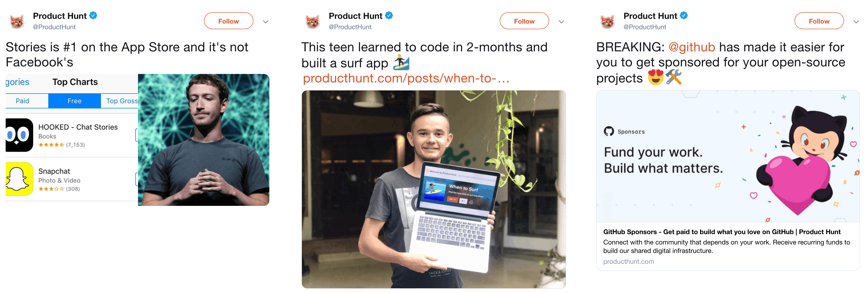Expand the options chevron on the first tweet
Screen dimensions: 868x293
pyautogui.click(x=266, y=22)
